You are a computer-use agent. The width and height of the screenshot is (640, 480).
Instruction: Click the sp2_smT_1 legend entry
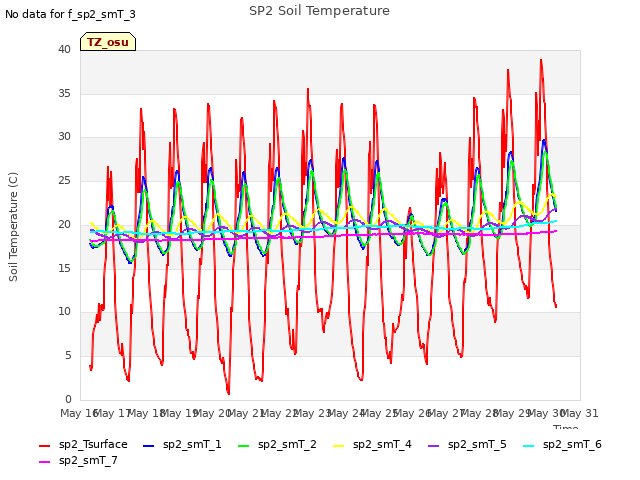182,444
